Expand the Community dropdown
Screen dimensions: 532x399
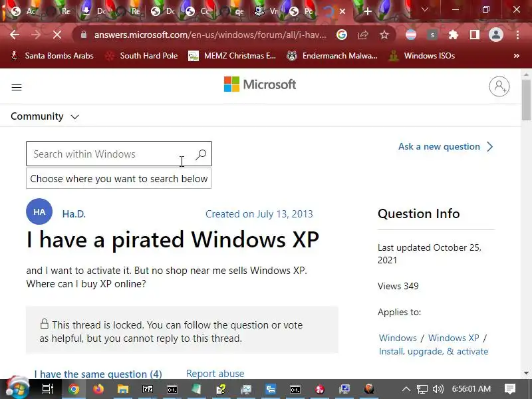(45, 116)
